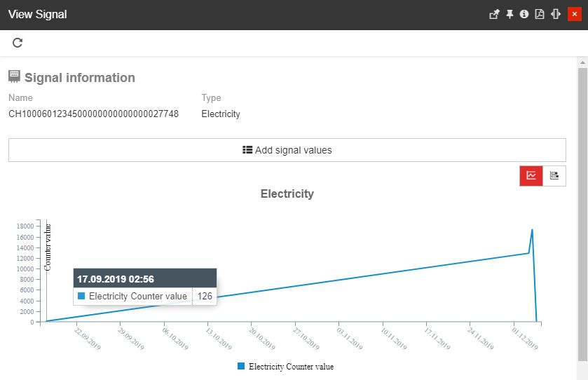Click the Electricity type value
The image size is (588, 380).
[x=220, y=114]
